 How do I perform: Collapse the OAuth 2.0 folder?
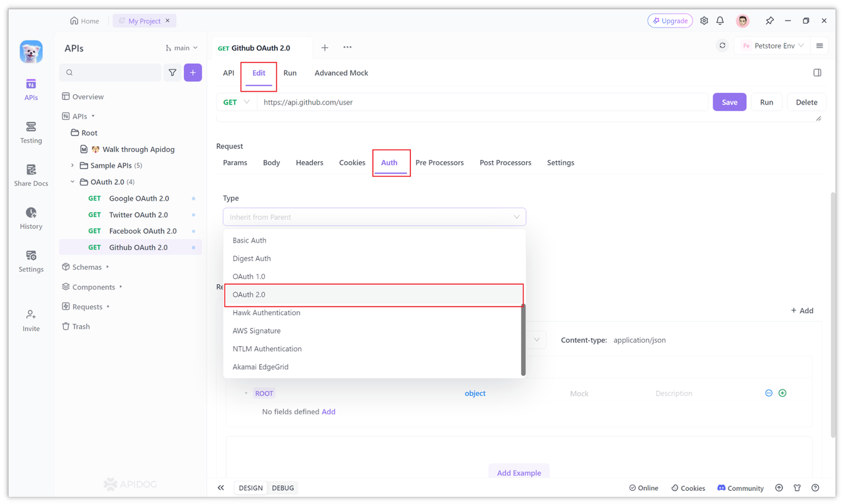(x=72, y=182)
